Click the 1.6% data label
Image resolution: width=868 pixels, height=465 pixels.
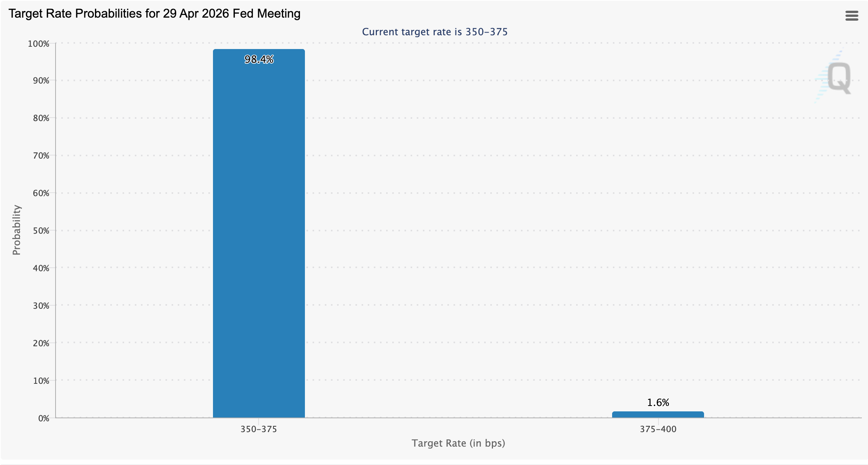pyautogui.click(x=658, y=402)
